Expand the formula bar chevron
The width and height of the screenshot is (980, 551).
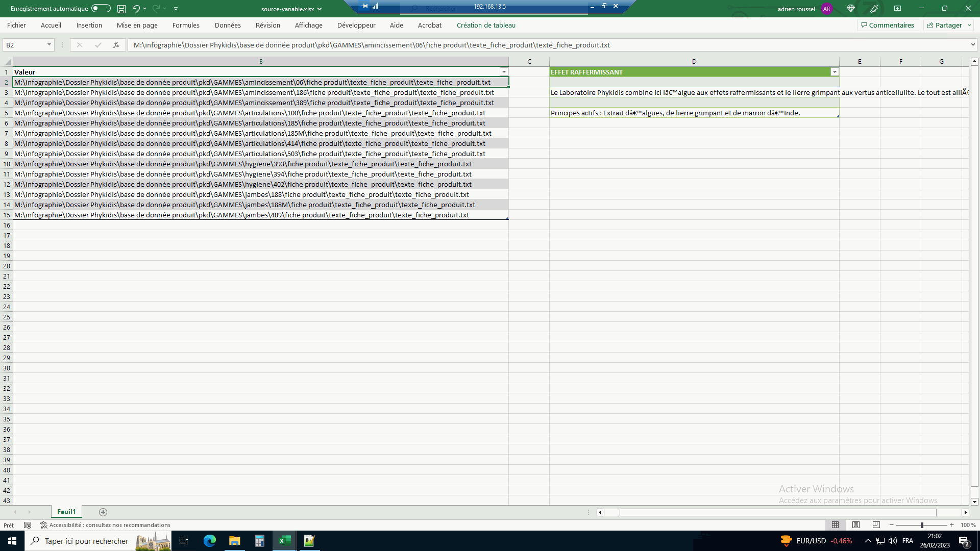973,45
